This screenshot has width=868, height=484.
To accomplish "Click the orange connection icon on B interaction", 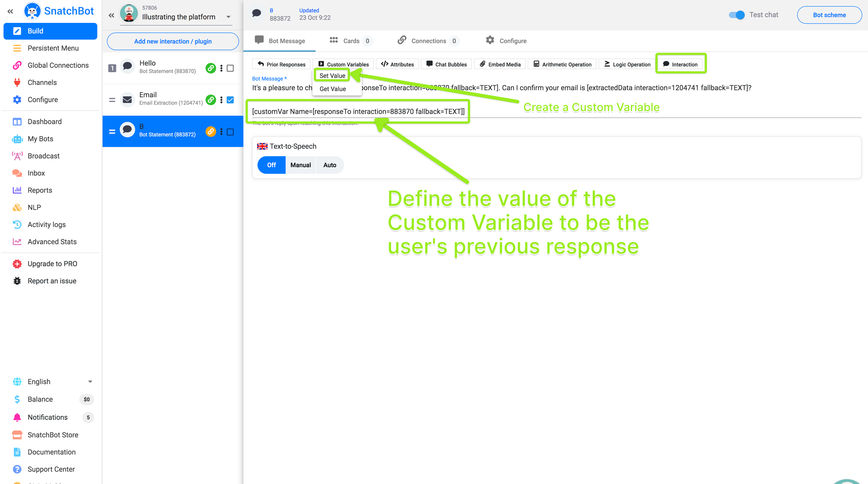I will pyautogui.click(x=211, y=131).
